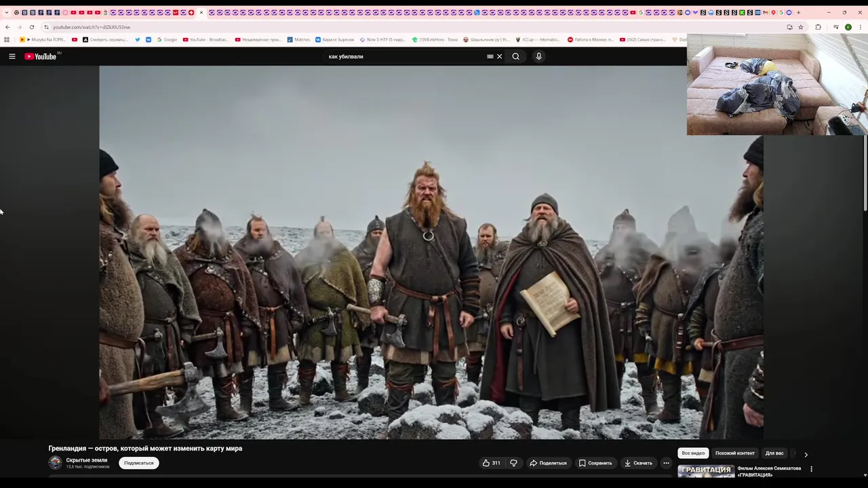Image resolution: width=868 pixels, height=488 pixels.
Task: Click the video title about Гренландия
Action: (x=145, y=448)
